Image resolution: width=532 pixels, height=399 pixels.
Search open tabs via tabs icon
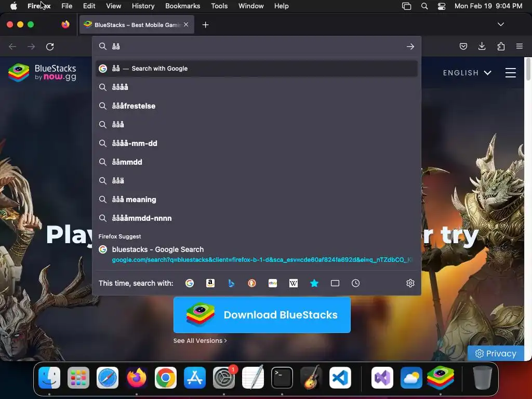point(335,283)
